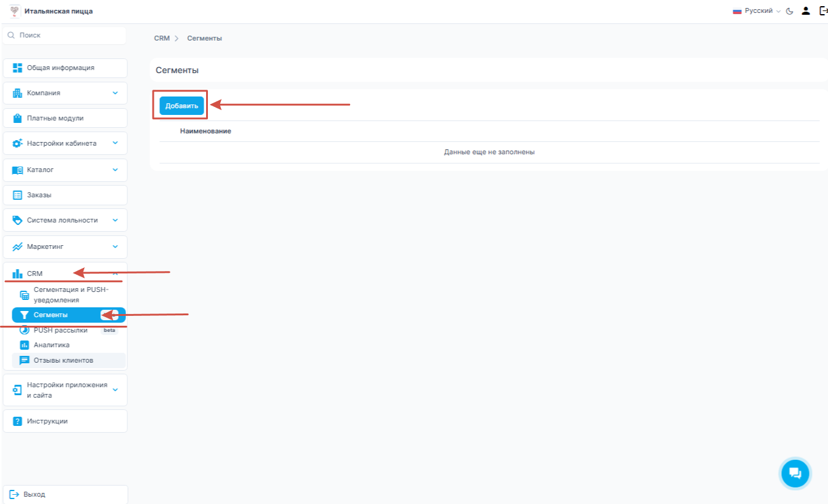Click the Заказы list icon
The image size is (828, 504).
tap(17, 195)
